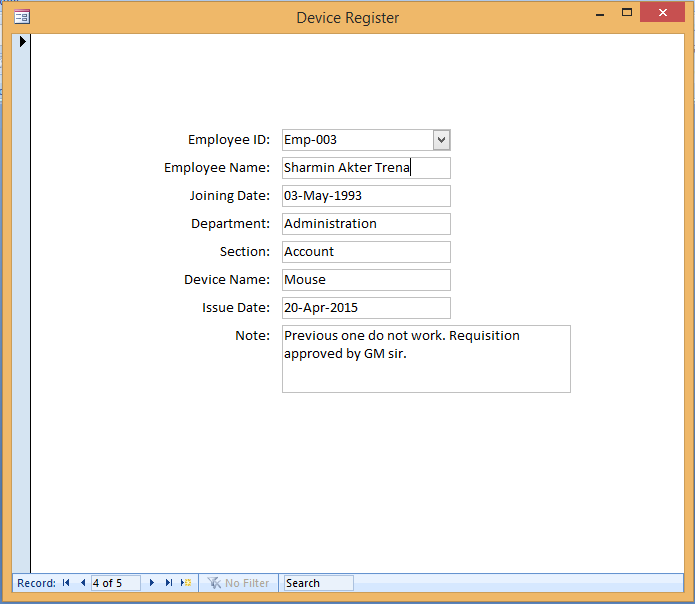The image size is (695, 604).
Task: Click inside the Note text area
Action: [426, 358]
